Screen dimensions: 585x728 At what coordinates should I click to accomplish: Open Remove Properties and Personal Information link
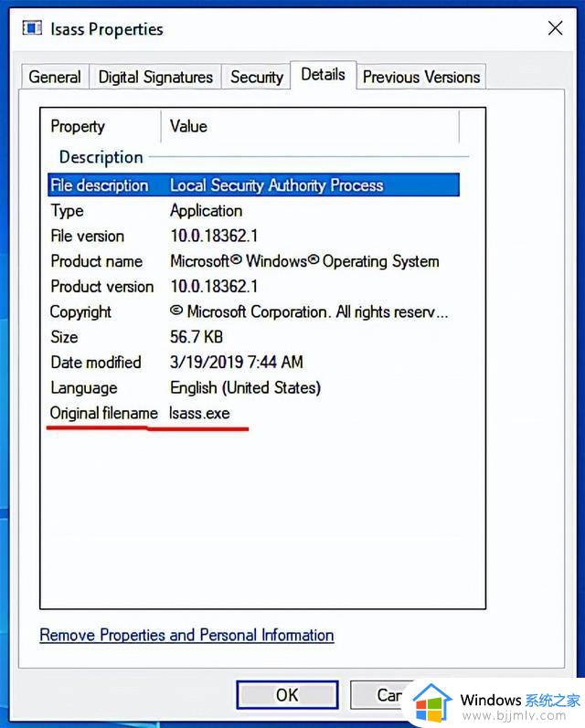tap(186, 635)
